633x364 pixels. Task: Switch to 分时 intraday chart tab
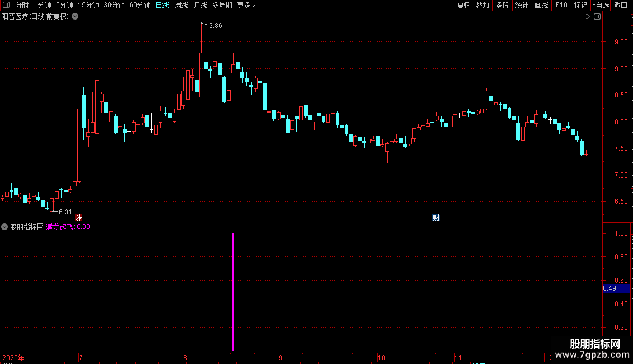[x=22, y=5]
